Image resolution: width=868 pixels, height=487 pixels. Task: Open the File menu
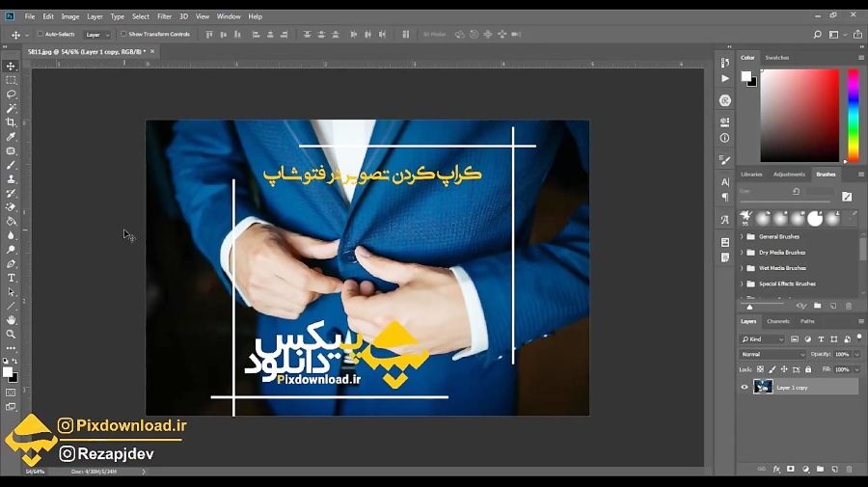[30, 16]
